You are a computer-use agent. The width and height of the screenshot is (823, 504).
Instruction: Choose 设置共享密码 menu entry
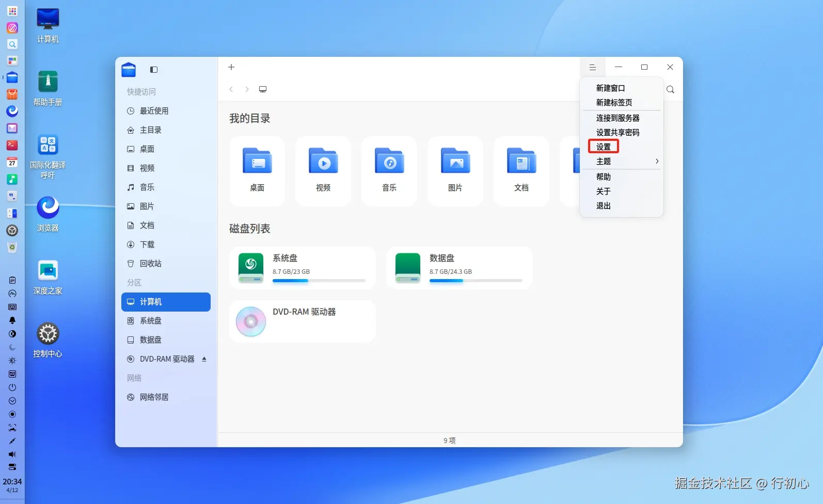[622, 133]
